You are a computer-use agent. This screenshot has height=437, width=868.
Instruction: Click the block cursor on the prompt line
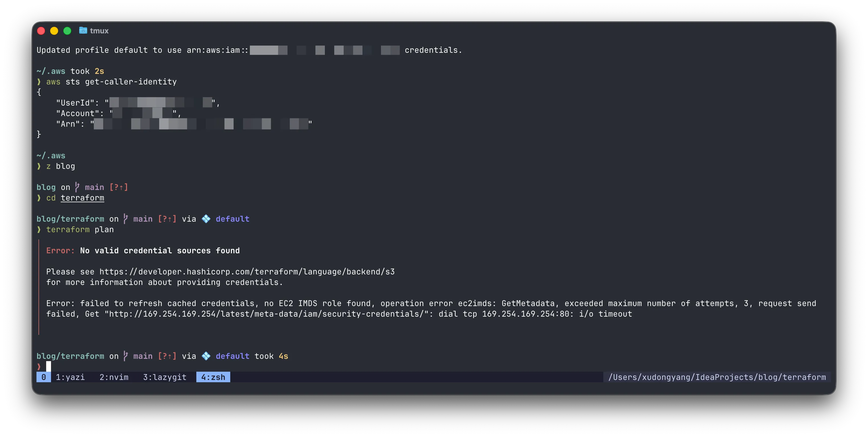(x=49, y=367)
